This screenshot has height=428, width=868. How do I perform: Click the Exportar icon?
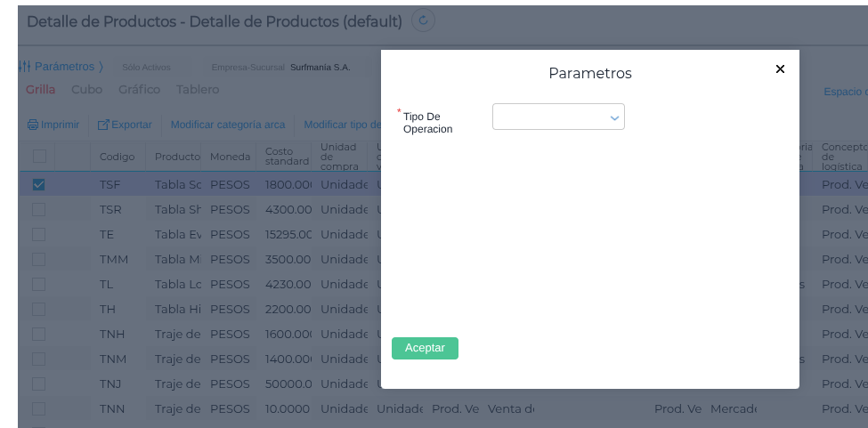103,125
